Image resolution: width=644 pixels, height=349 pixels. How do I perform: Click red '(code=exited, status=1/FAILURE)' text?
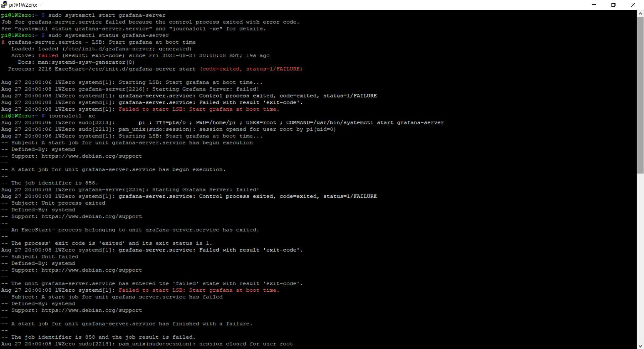251,69
